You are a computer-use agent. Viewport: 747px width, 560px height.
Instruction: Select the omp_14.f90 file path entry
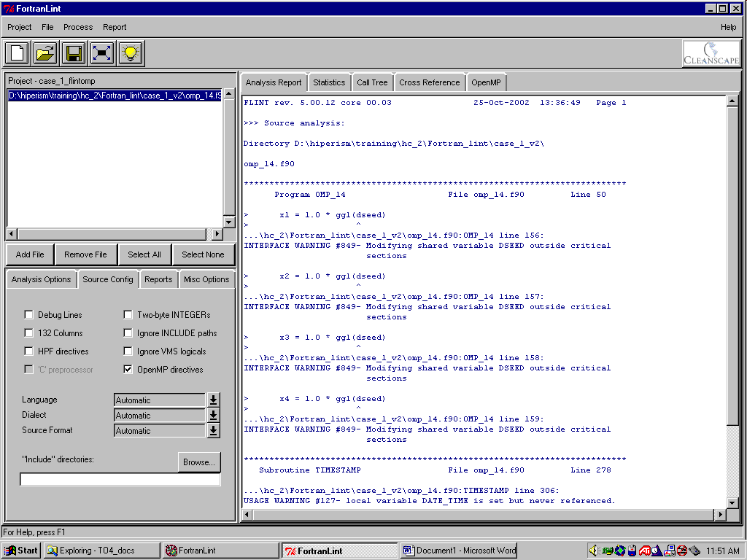pos(115,96)
